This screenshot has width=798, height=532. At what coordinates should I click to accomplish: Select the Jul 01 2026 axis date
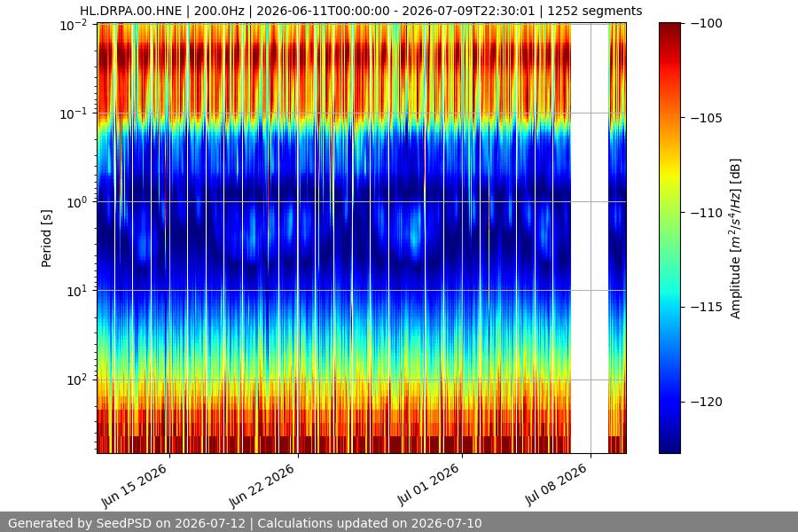pyautogui.click(x=428, y=485)
